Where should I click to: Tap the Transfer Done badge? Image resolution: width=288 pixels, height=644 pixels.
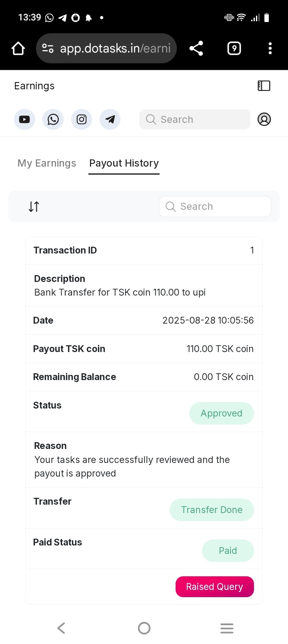212,510
